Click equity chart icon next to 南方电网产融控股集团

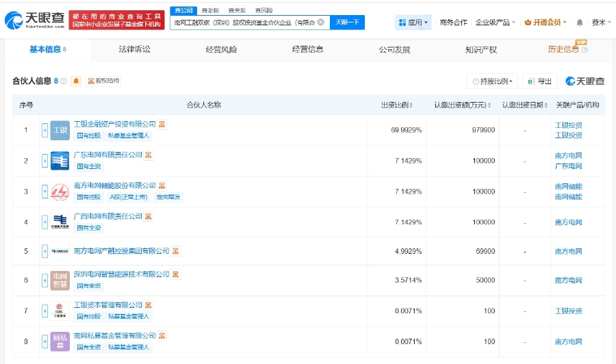(x=176, y=251)
